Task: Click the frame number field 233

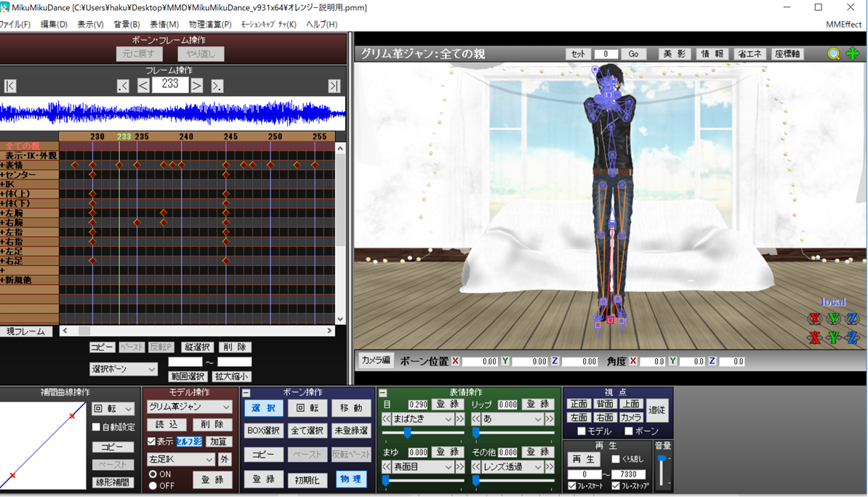Action: tap(170, 84)
